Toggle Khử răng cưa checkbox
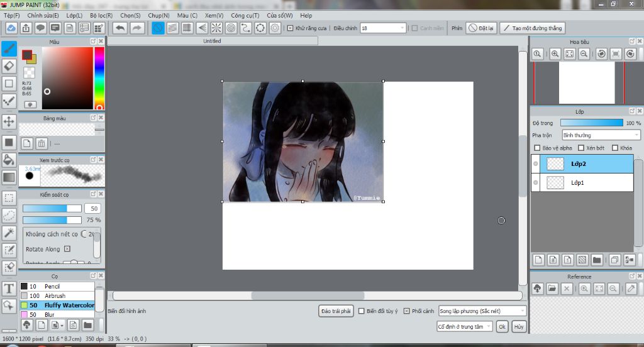Image resolution: width=644 pixels, height=347 pixels. [x=290, y=28]
